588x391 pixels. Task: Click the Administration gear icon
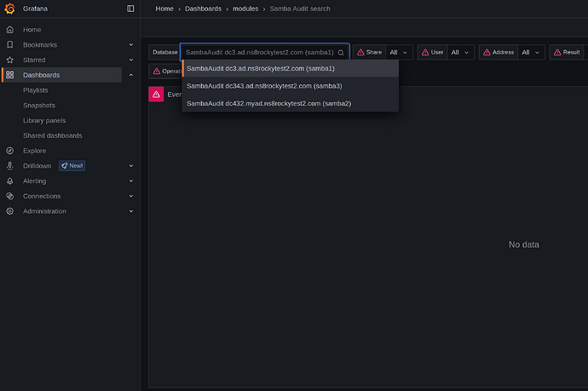(10, 211)
